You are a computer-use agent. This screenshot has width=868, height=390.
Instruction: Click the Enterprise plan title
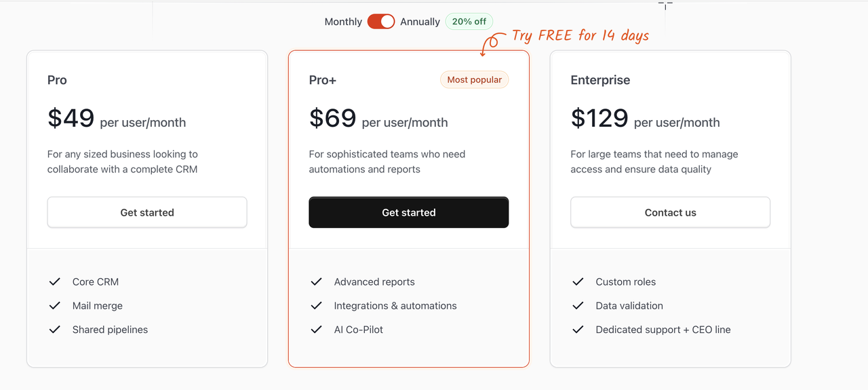tap(600, 80)
